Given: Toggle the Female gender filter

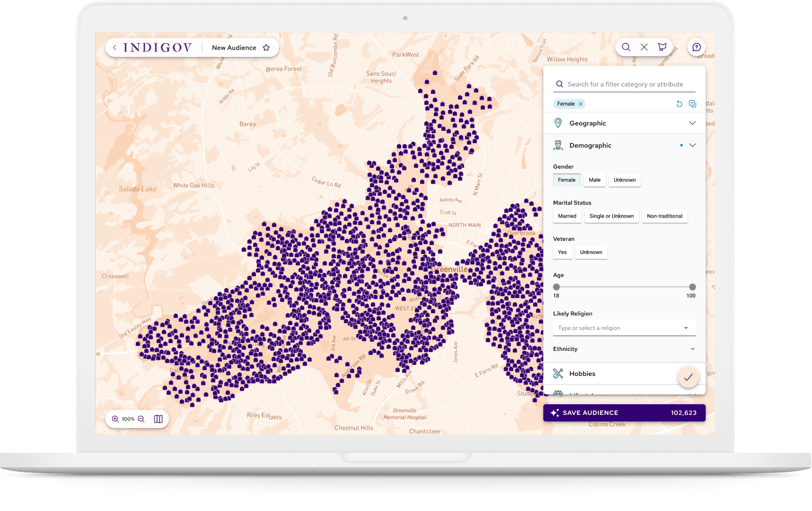Looking at the screenshot, I should click(567, 180).
